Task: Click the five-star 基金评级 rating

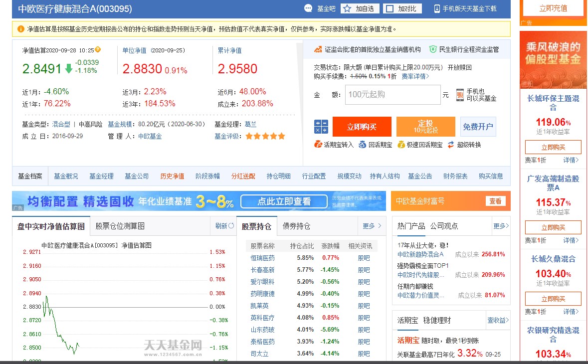Action: (x=265, y=136)
